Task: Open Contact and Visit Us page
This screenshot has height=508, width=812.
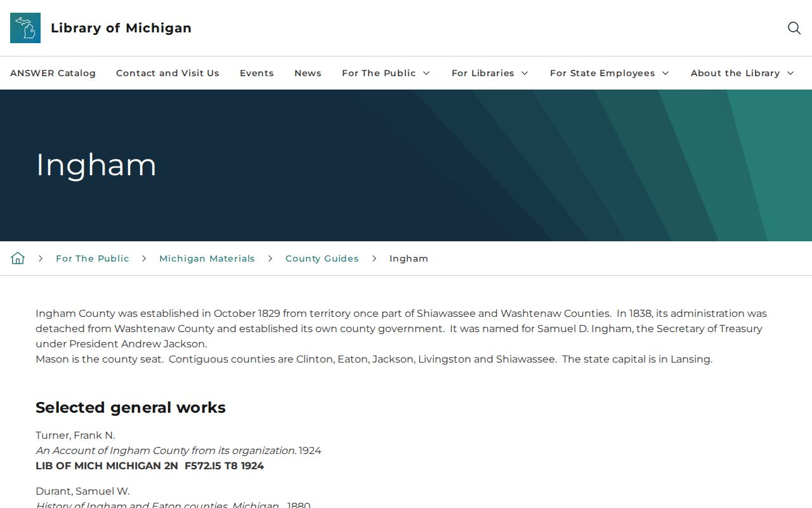Action: pyautogui.click(x=167, y=73)
